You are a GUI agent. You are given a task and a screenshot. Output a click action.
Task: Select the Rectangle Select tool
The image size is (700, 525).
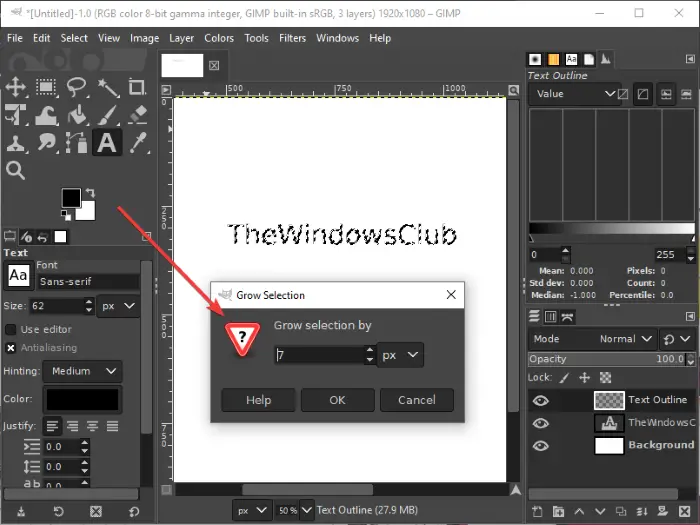tap(46, 87)
